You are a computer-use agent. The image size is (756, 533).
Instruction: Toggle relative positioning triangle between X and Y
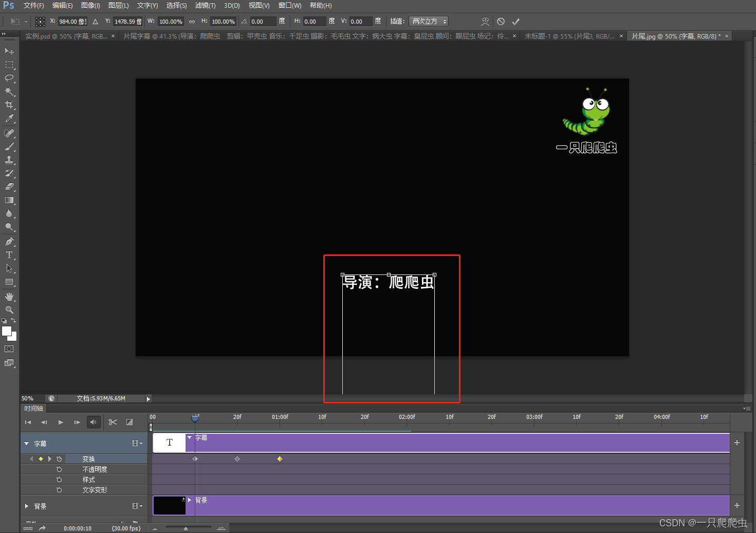[x=95, y=22]
